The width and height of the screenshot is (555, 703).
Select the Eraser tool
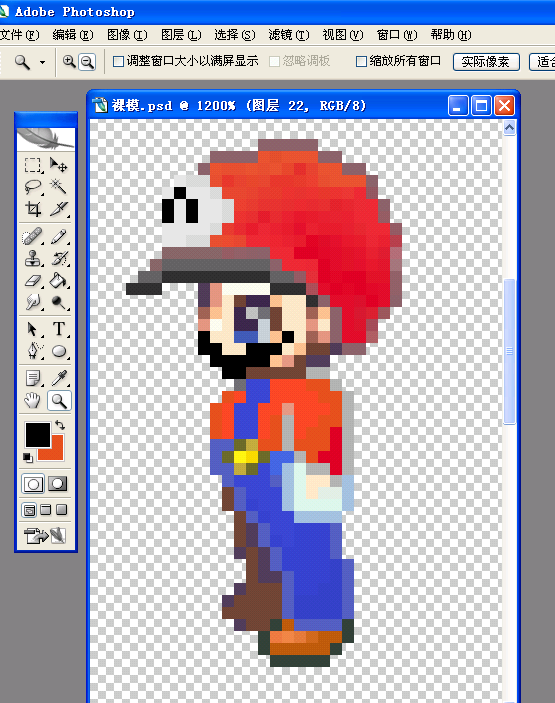click(x=33, y=281)
